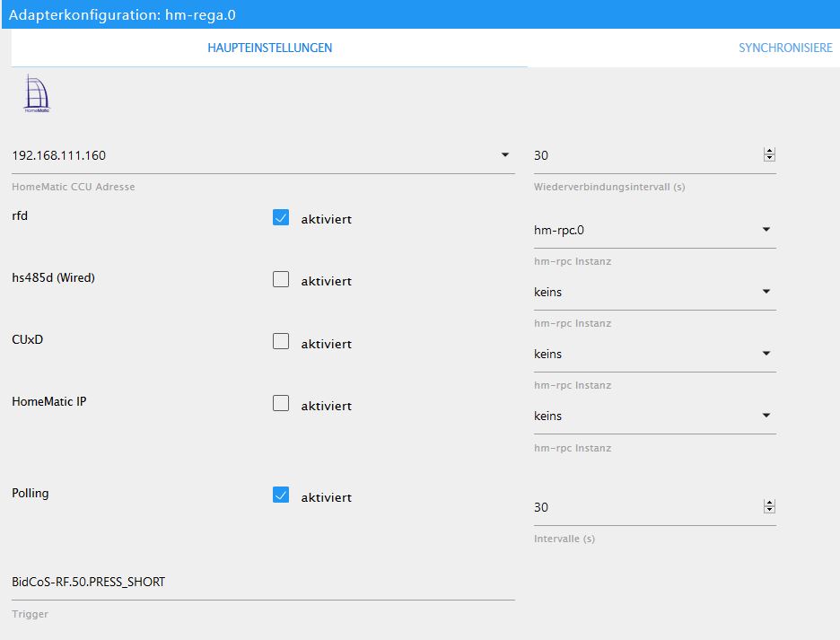Disable Polling by unchecking aktiviert

click(x=281, y=495)
